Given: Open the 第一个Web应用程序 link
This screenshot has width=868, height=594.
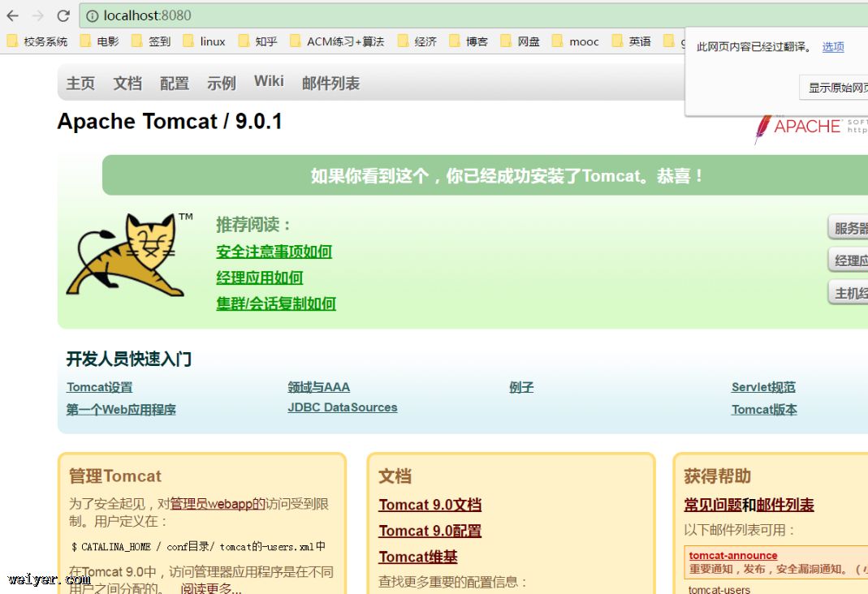Looking at the screenshot, I should point(121,409).
